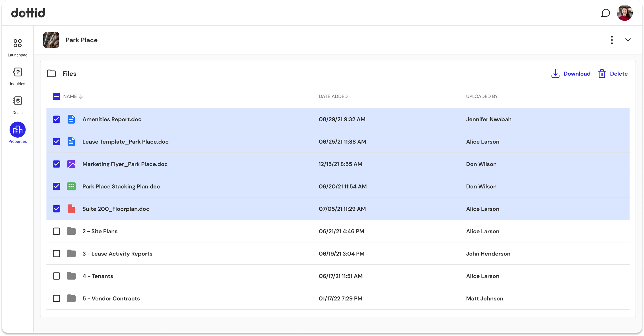This screenshot has height=336, width=644.
Task: Open the chat messages icon
Action: [x=605, y=13]
